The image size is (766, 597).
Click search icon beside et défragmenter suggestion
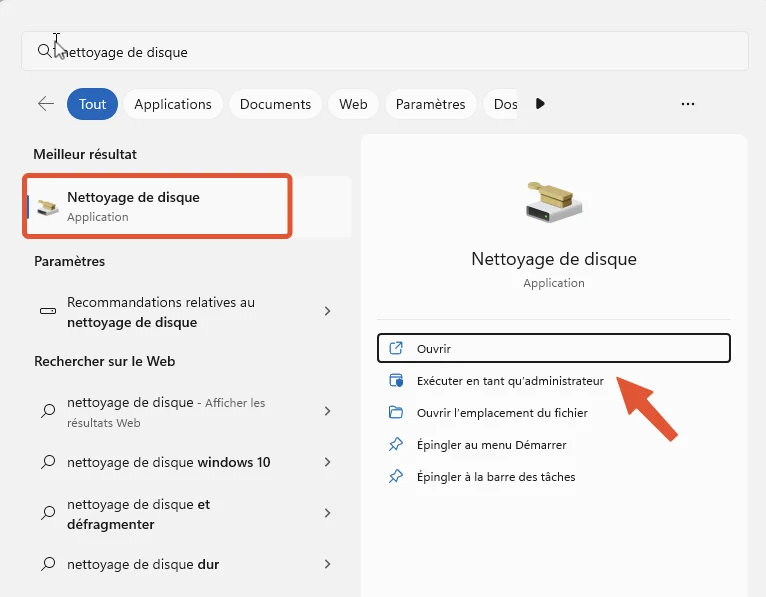(48, 513)
